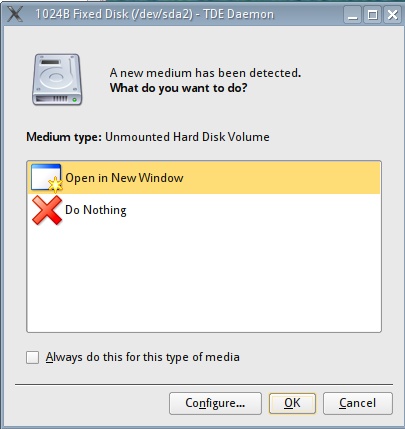The width and height of the screenshot is (405, 429).
Task: Close the dialog using the title bar X button
Action: [x=392, y=15]
